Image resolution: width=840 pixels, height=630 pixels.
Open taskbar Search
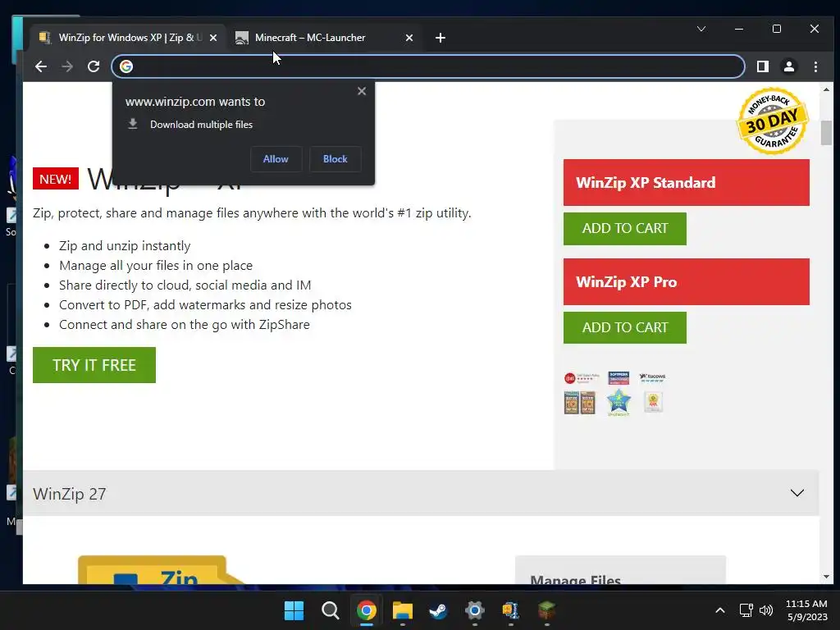click(x=330, y=610)
